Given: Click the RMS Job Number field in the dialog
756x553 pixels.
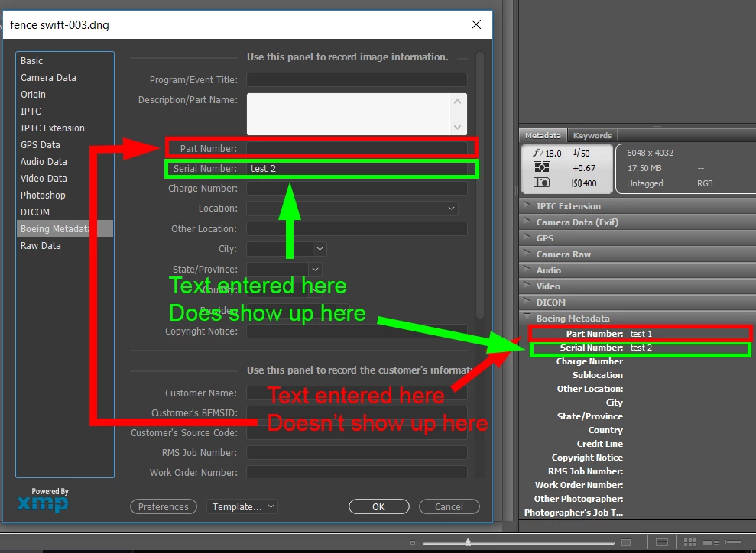Looking at the screenshot, I should point(357,453).
